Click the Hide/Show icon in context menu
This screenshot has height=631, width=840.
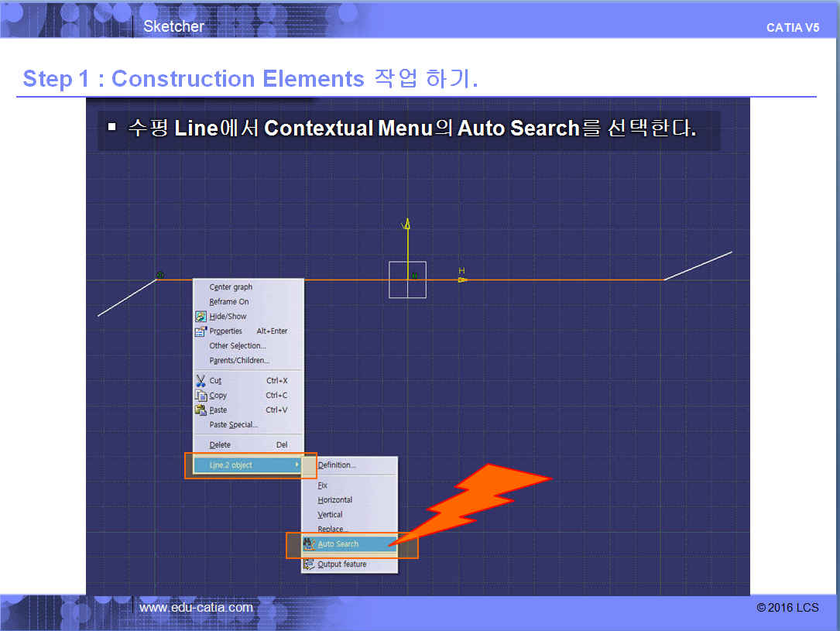coord(201,317)
